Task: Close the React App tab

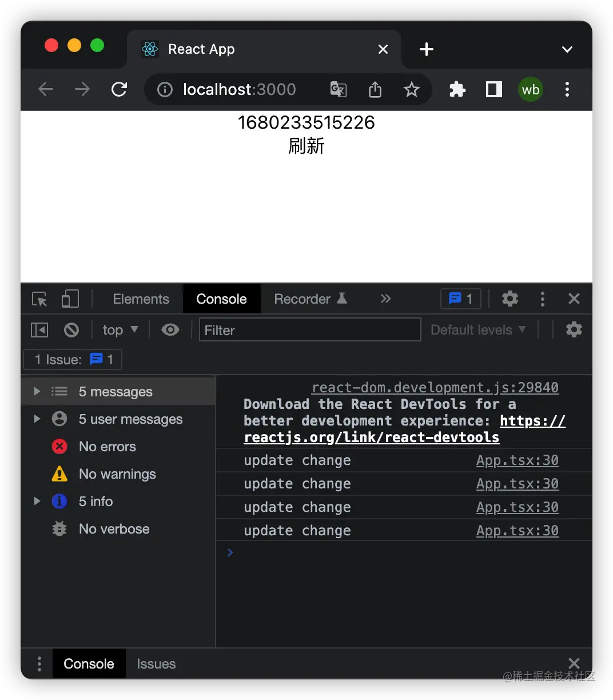Action: click(383, 50)
